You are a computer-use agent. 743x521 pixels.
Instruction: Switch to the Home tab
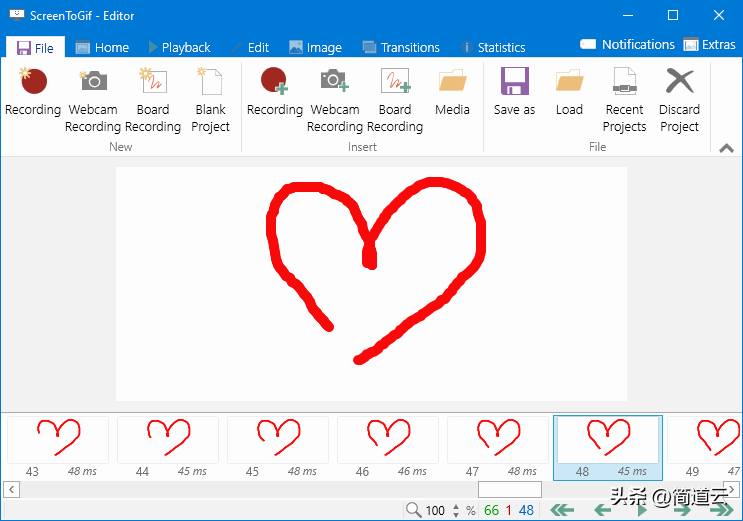pyautogui.click(x=102, y=48)
